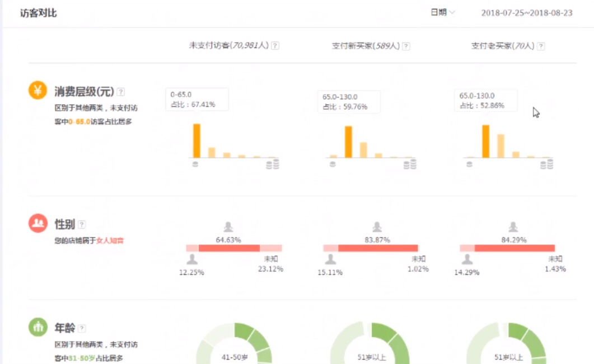
Task: Click the tallest bar in 支付新买家 spending chart
Action: click(x=348, y=142)
